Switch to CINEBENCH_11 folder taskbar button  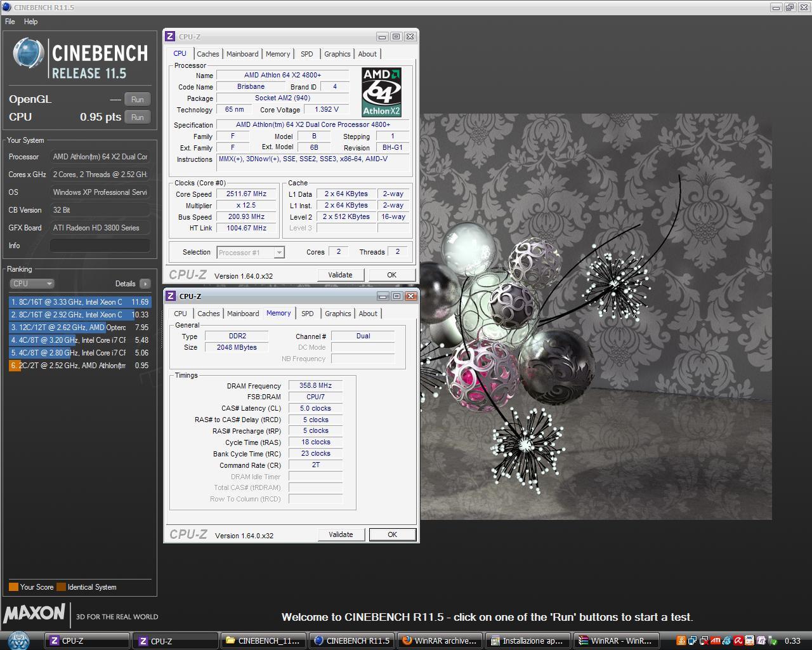click(x=263, y=640)
